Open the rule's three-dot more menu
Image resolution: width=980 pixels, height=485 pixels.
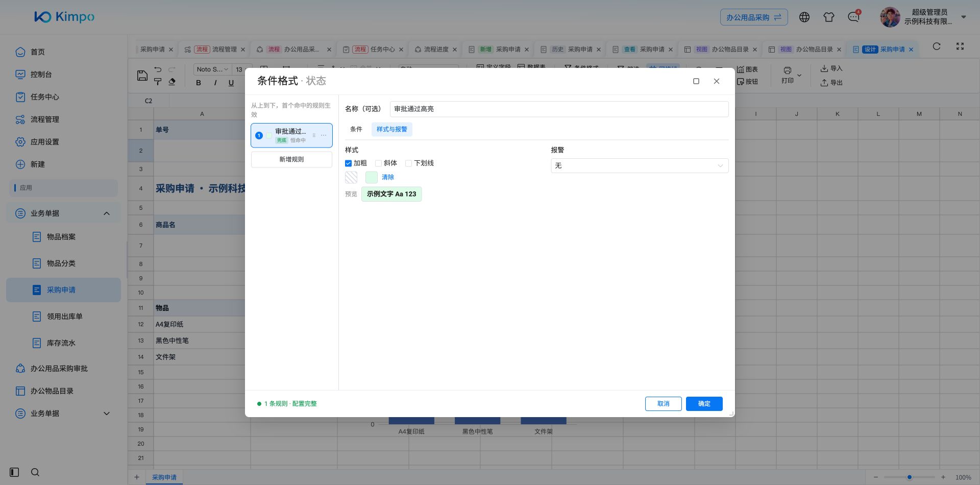[324, 135]
